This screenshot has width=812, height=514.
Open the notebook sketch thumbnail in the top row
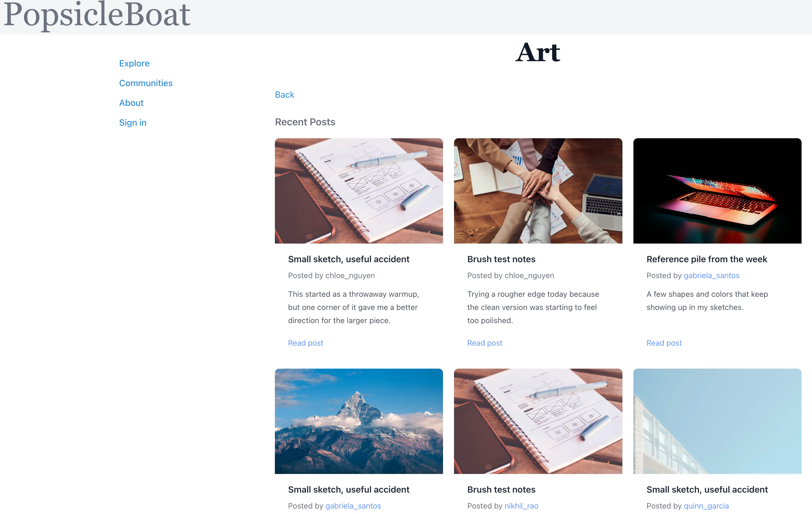359,191
